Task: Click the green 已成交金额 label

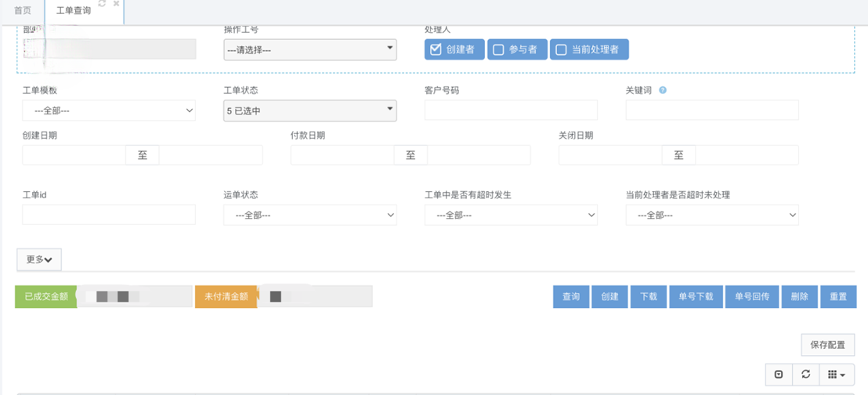Action: 46,296
